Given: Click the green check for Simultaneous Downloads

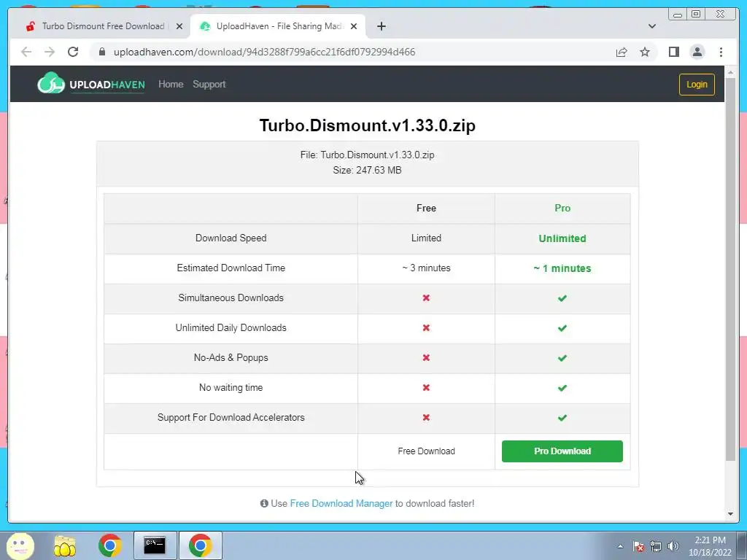Looking at the screenshot, I should point(562,298).
